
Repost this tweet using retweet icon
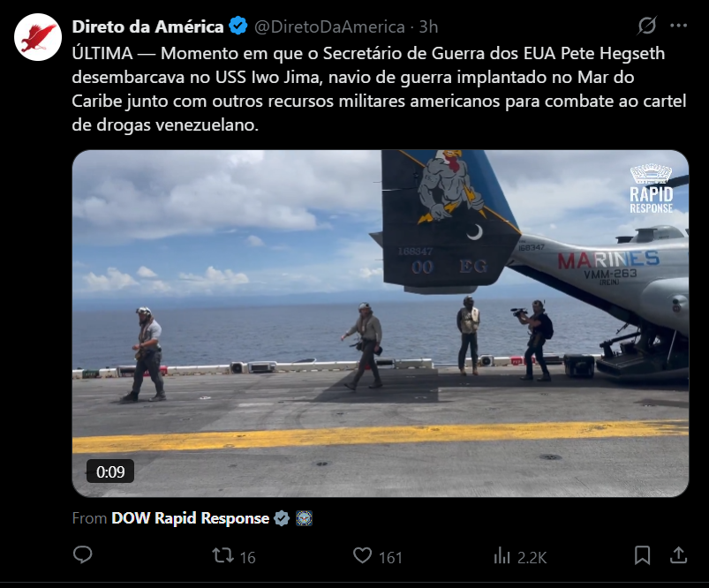223,555
